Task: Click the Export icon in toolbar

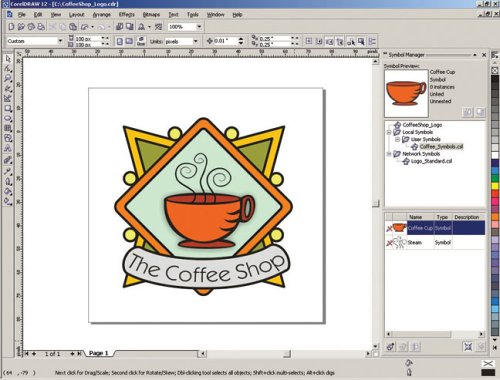Action: click(x=129, y=27)
